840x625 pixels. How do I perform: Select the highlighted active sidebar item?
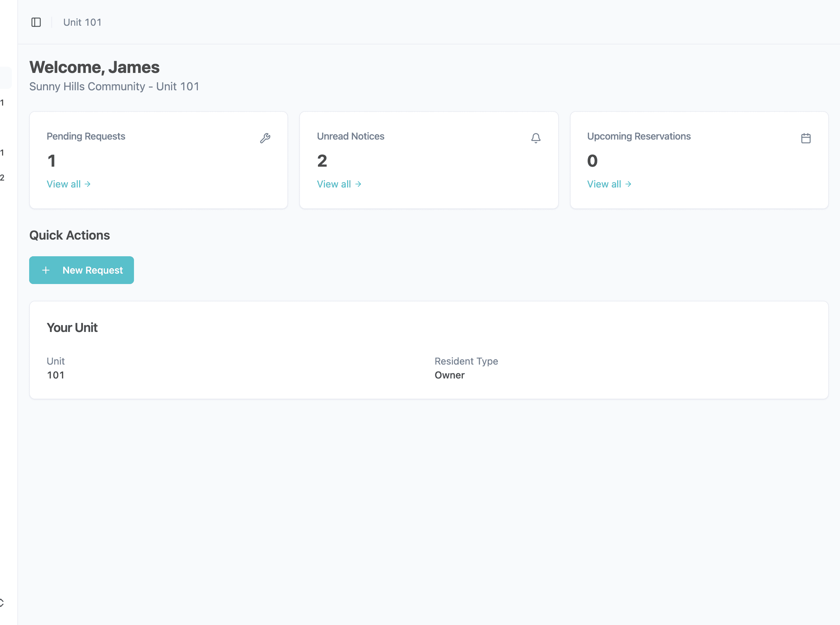click(5, 77)
